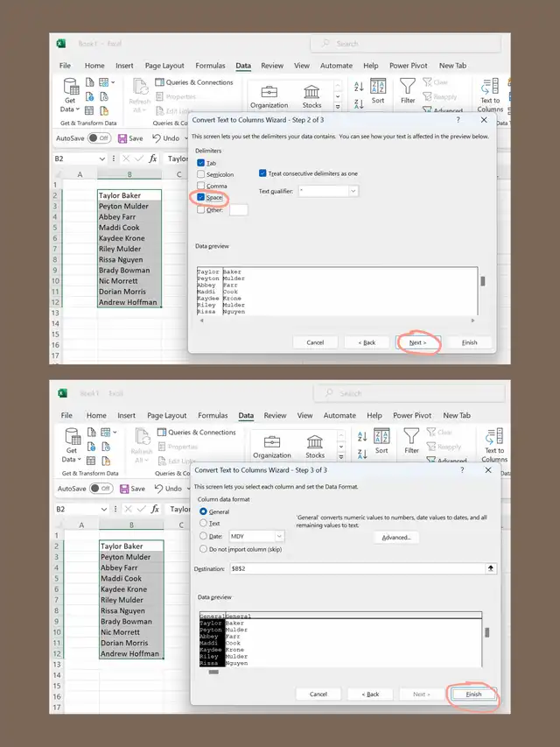Select the Text column data format radio
Image resolution: width=560 pixels, height=747 pixels.
coord(204,523)
